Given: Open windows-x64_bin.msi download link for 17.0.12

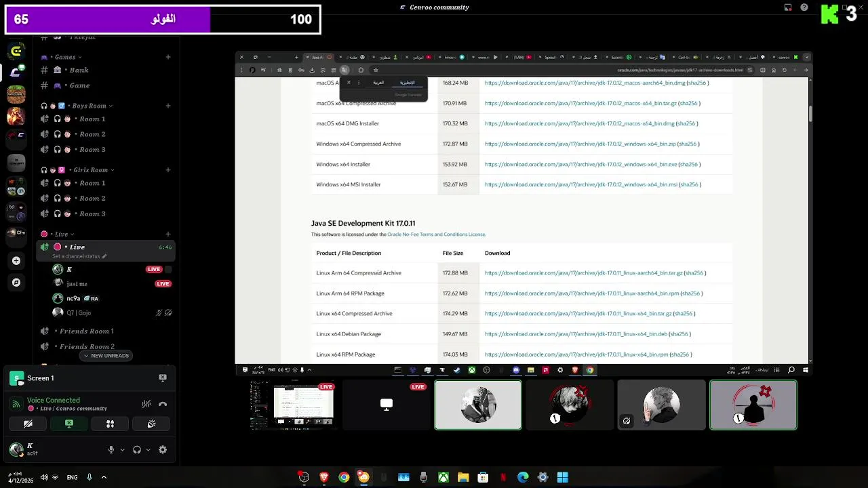Looking at the screenshot, I should [580, 184].
